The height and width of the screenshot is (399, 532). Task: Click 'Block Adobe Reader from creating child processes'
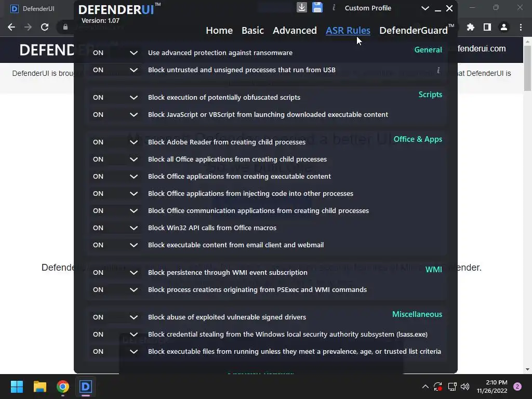tap(227, 142)
